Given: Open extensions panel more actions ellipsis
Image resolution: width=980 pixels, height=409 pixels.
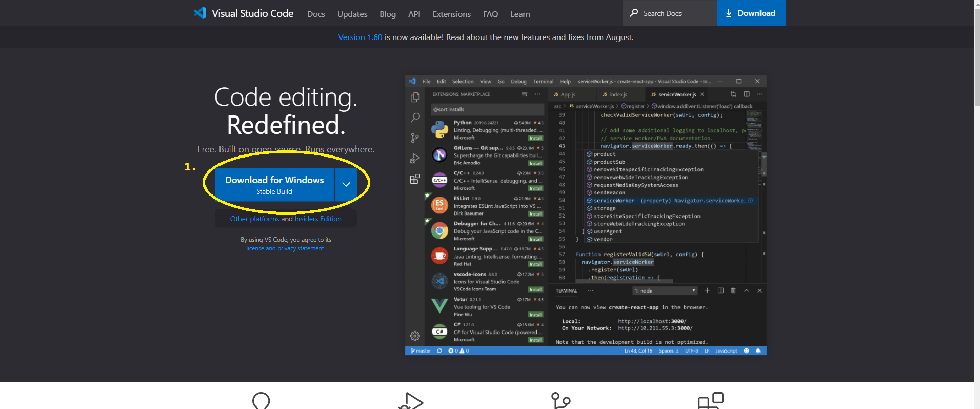Looking at the screenshot, I should pos(537,94).
